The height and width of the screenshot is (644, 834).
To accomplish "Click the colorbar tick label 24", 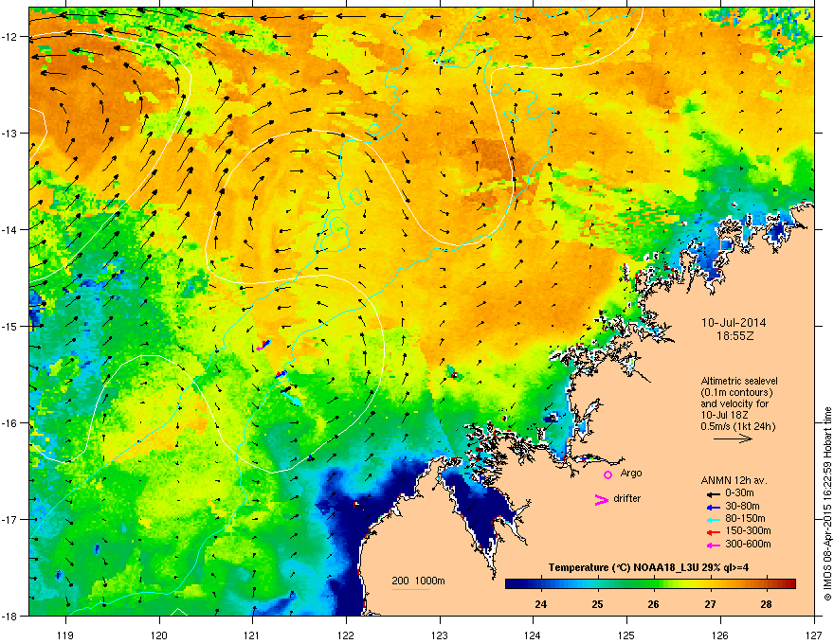I will [541, 604].
